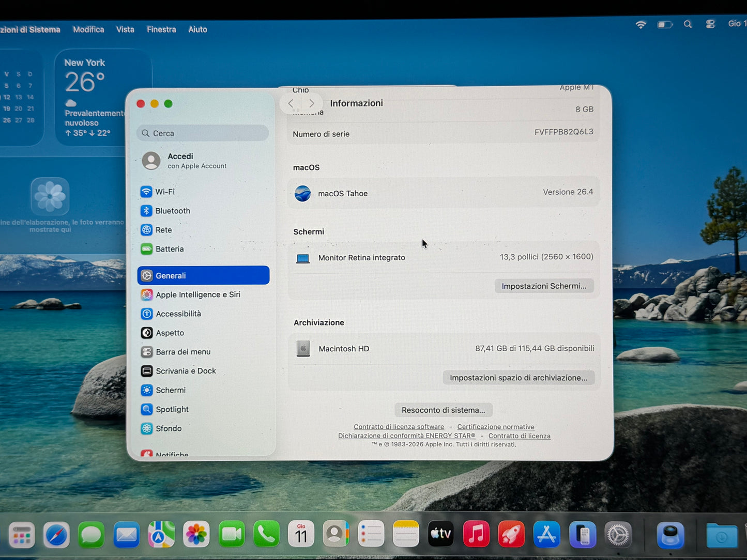The image size is (747, 560).
Task: Click the Versione 26.4 text
Action: point(568,192)
